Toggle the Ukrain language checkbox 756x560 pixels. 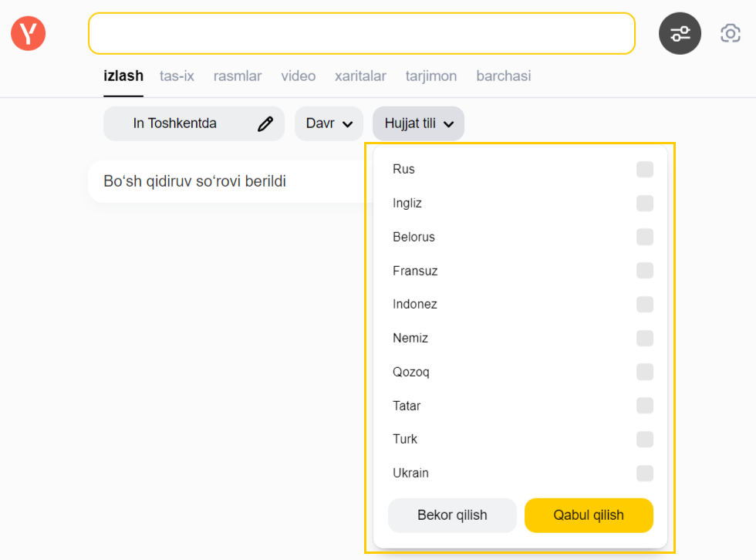[x=644, y=473]
